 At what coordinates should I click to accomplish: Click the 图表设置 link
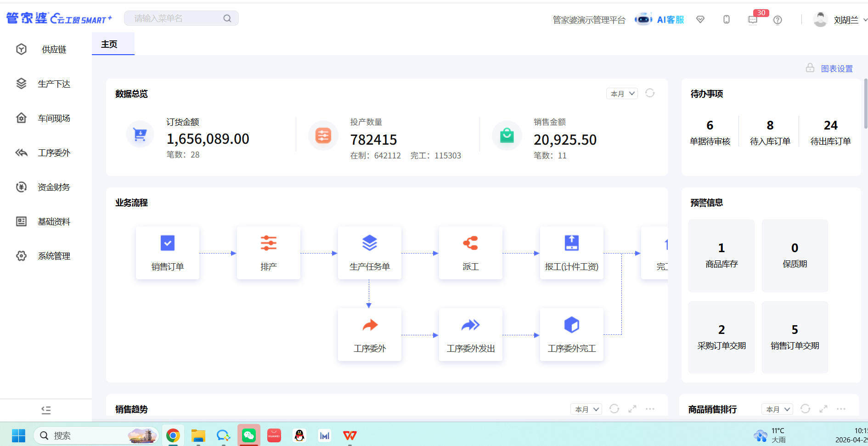(x=837, y=68)
